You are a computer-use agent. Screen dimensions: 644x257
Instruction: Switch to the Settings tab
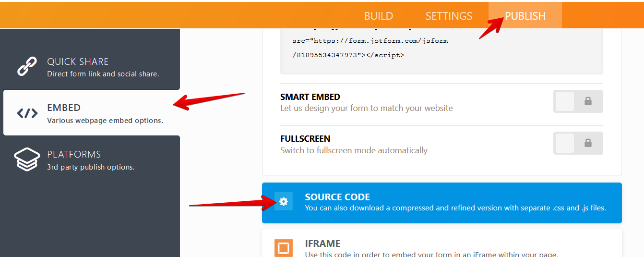click(449, 16)
